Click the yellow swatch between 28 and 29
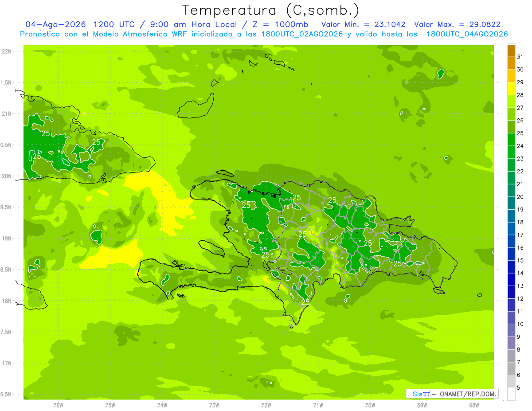 511,89
